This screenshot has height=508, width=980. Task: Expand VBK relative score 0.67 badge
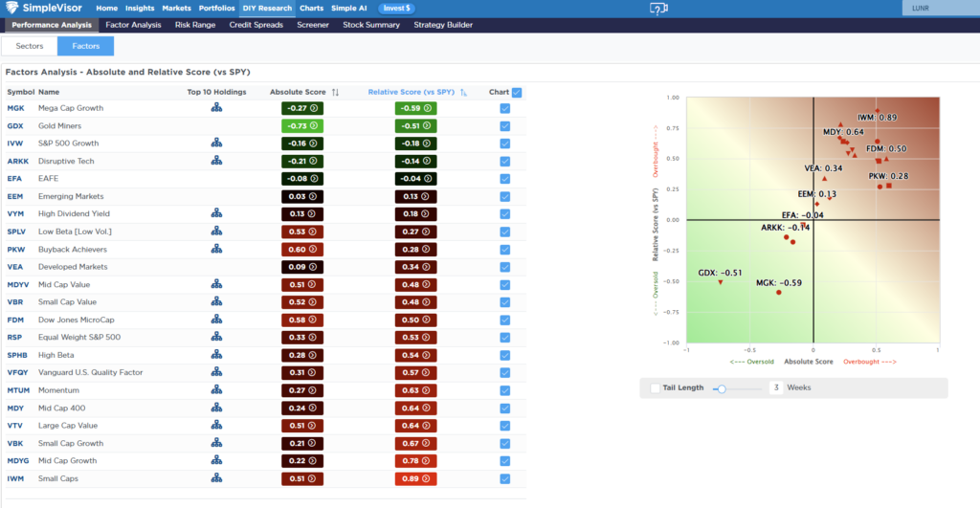pos(415,443)
